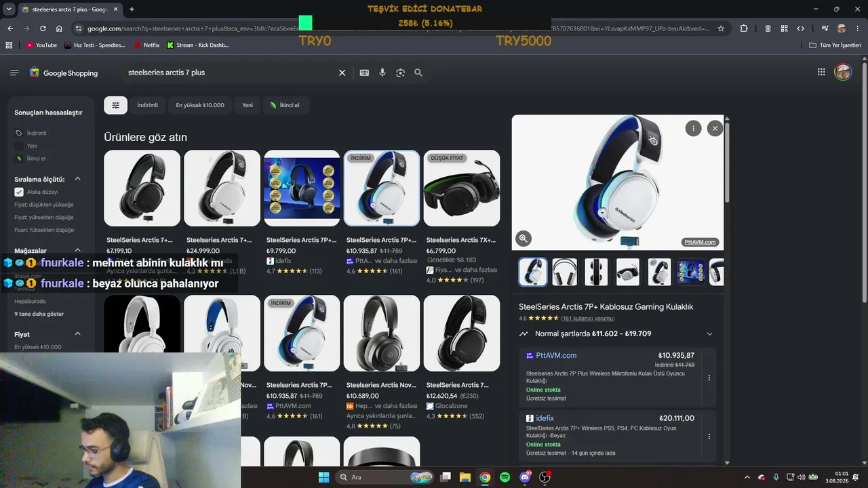
Task: Select the second product gallery thumbnail
Action: pyautogui.click(x=564, y=272)
